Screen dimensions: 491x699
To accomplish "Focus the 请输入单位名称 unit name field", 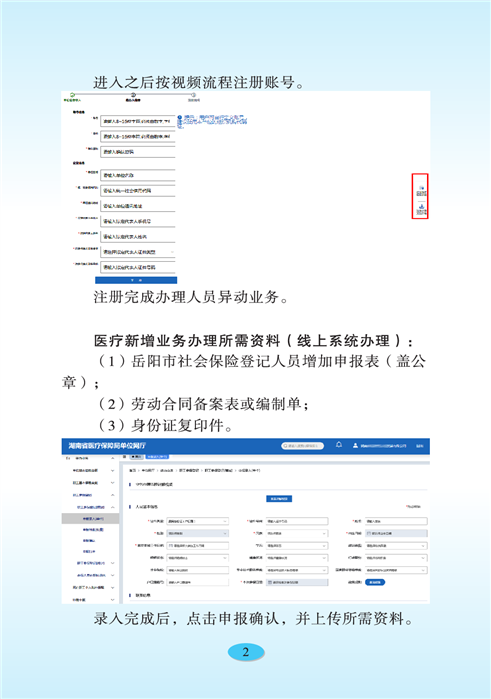I will (138, 175).
